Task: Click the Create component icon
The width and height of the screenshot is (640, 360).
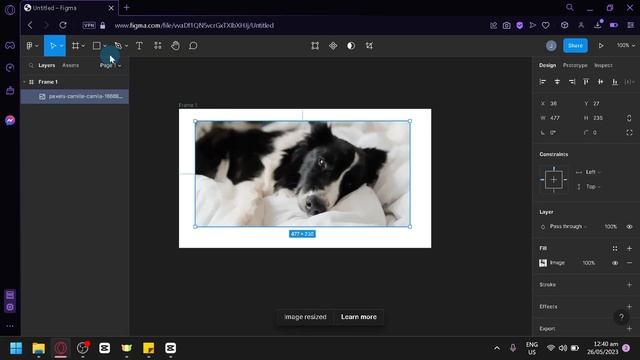Action: tap(333, 46)
